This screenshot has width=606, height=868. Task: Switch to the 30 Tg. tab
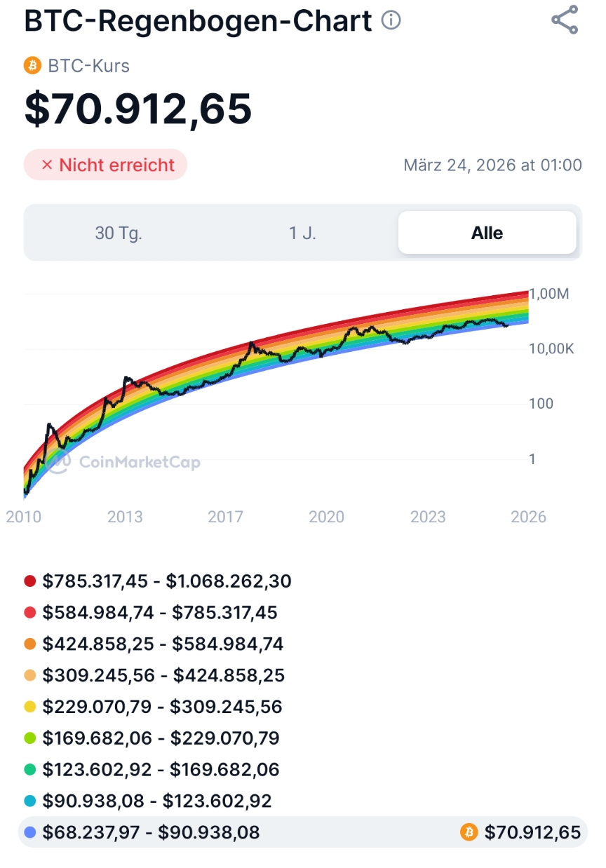point(119,232)
